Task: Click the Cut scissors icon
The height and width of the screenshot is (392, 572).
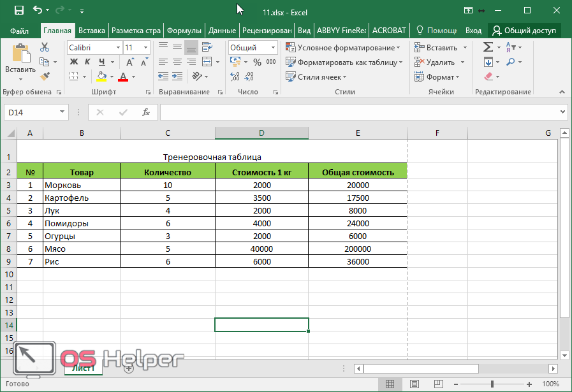Action: click(45, 47)
